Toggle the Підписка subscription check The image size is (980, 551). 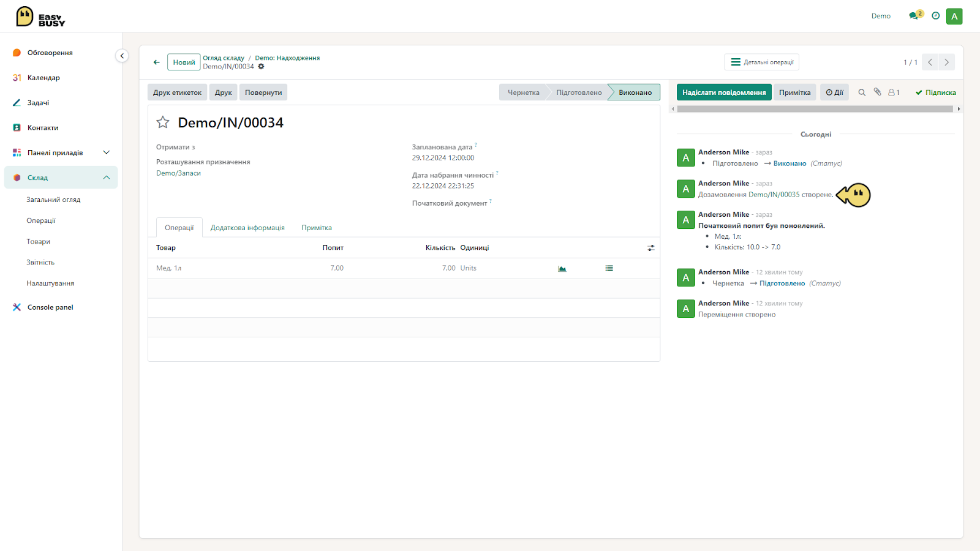point(936,92)
